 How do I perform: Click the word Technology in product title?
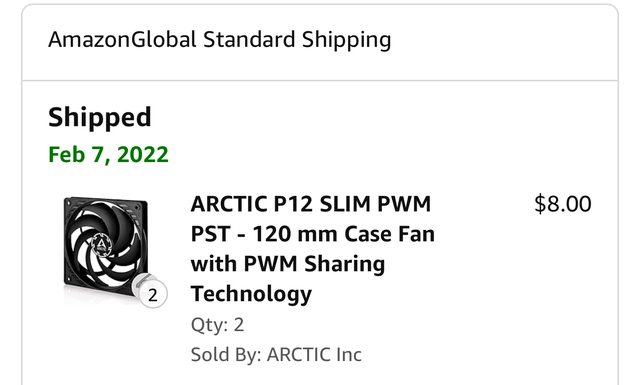(251, 294)
